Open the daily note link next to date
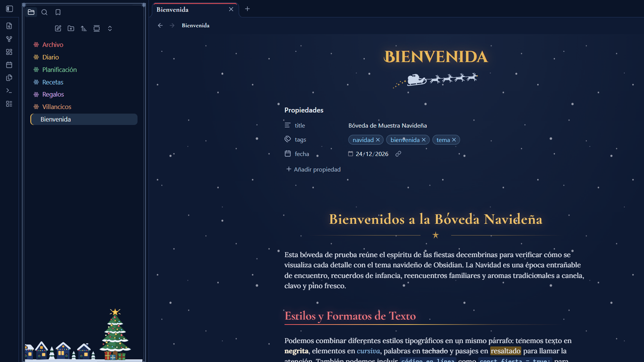 pos(398,154)
